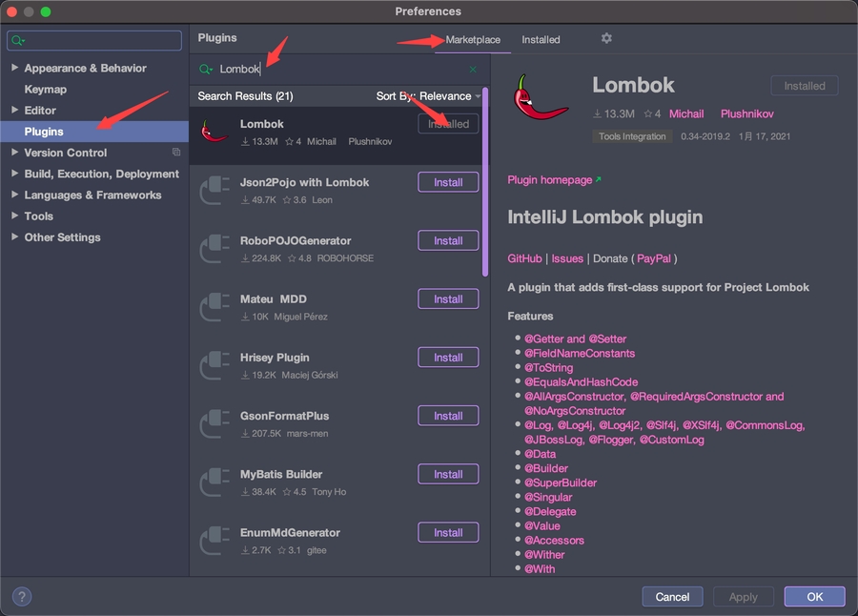This screenshot has width=858, height=616.
Task: Select the Marketplace tab
Action: click(x=473, y=40)
